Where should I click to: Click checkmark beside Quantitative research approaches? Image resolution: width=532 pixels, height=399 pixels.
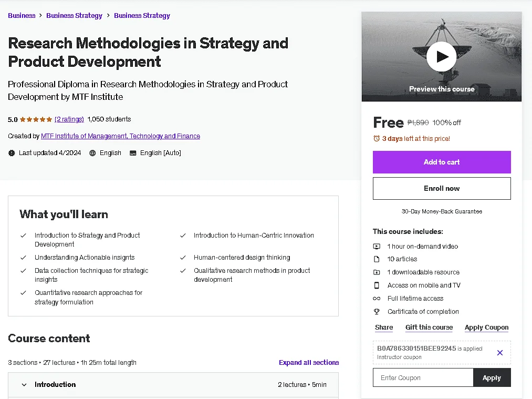click(24, 293)
